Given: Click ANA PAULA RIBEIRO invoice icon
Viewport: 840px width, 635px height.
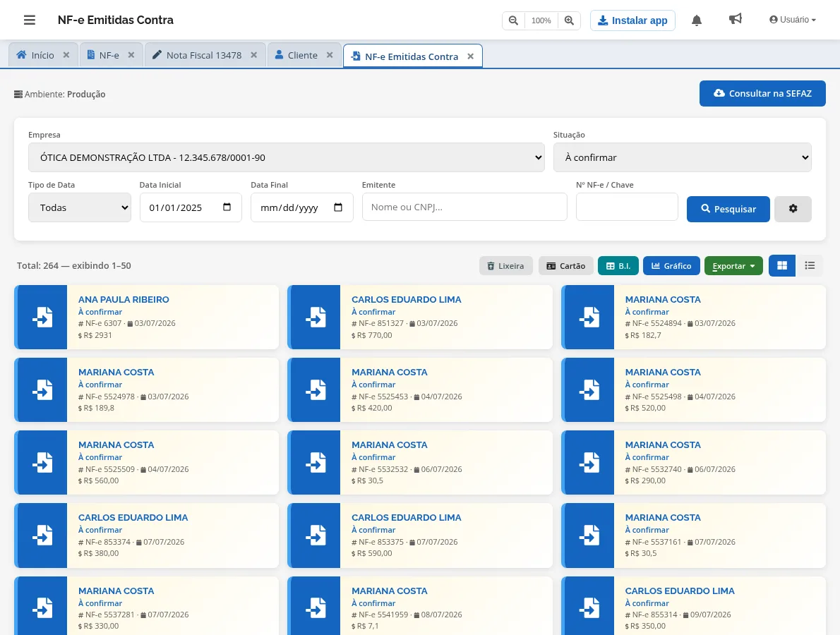Looking at the screenshot, I should (42, 317).
